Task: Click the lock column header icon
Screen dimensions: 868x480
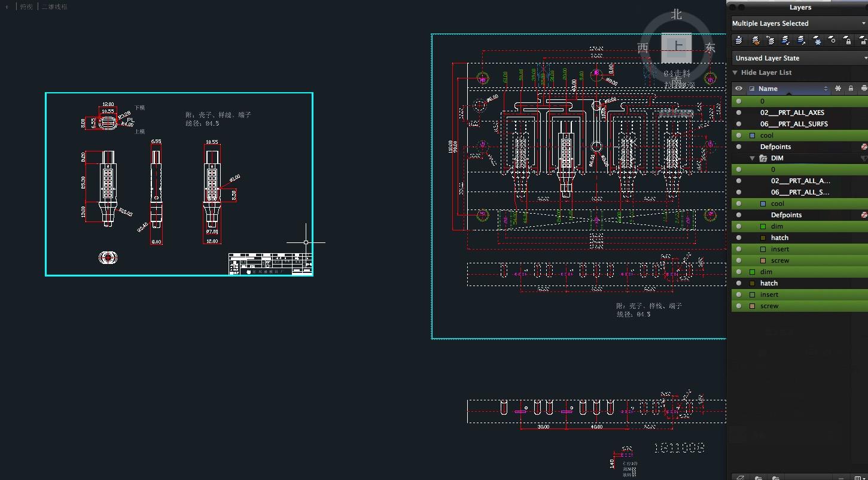Action: (851, 89)
